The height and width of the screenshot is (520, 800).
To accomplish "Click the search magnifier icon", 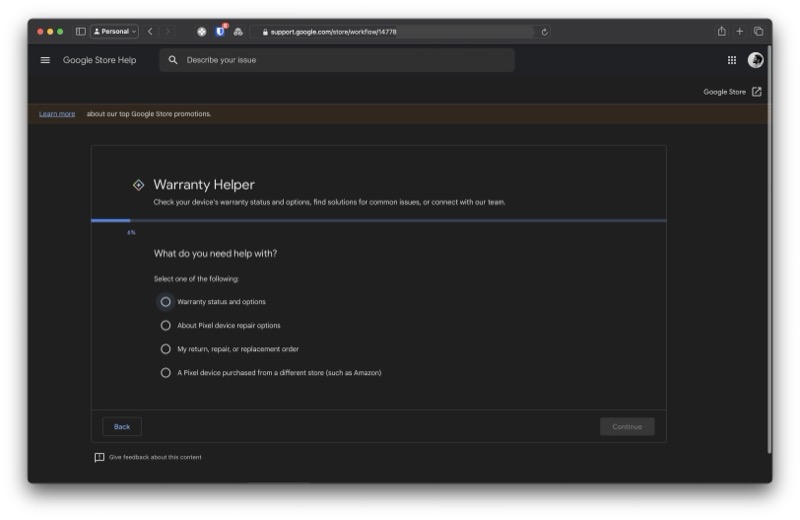I will point(173,60).
